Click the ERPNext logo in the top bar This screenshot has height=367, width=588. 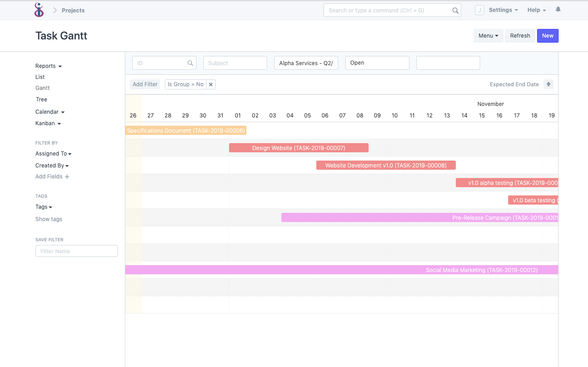pos(39,10)
